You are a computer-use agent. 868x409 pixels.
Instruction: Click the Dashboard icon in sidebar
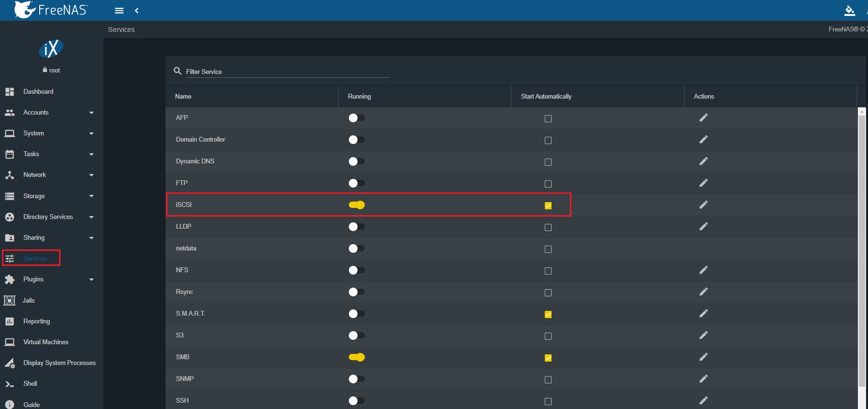coord(10,91)
